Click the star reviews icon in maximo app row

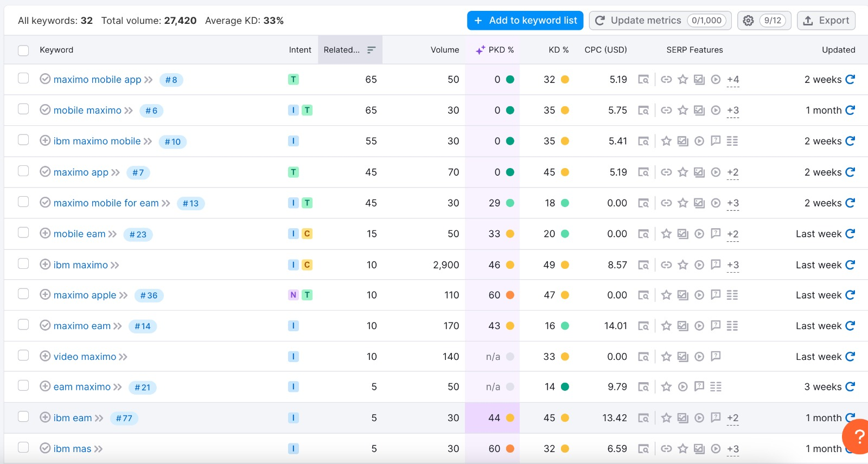pos(683,172)
